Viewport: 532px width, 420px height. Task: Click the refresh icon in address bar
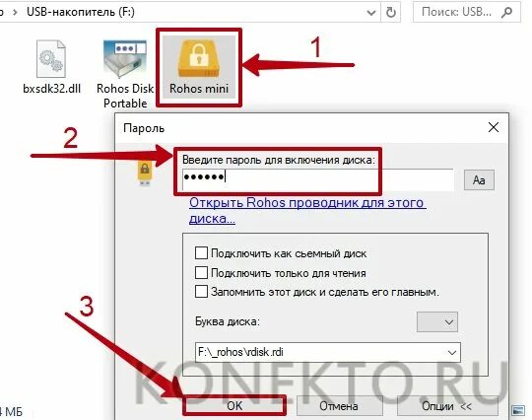(x=391, y=13)
